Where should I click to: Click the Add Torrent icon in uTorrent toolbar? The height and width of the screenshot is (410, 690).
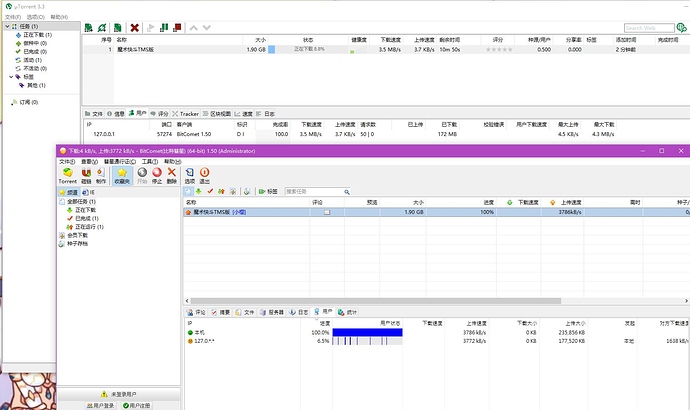click(88, 28)
